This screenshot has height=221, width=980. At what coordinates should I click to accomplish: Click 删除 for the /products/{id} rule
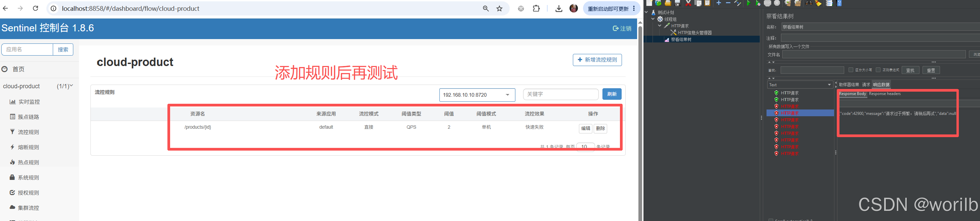pyautogui.click(x=600, y=128)
